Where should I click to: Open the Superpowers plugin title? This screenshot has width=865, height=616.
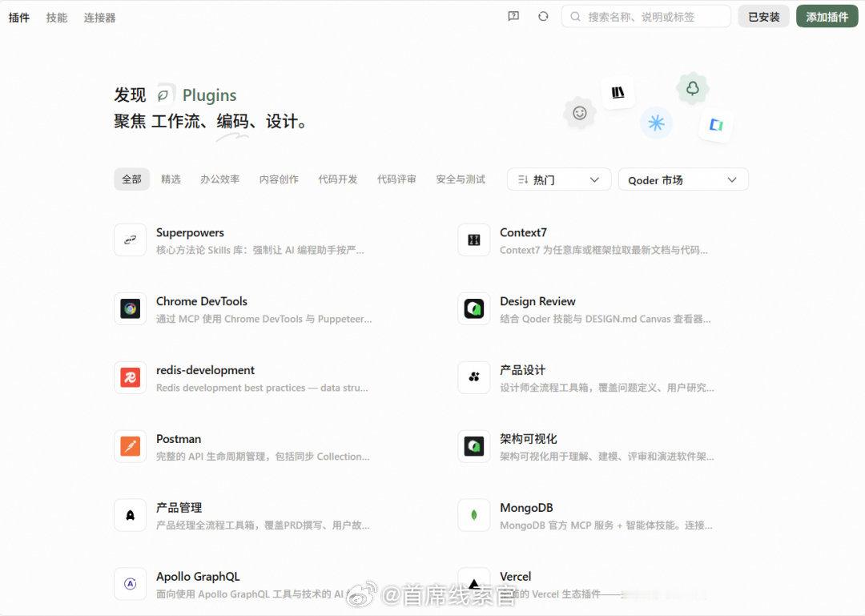190,232
